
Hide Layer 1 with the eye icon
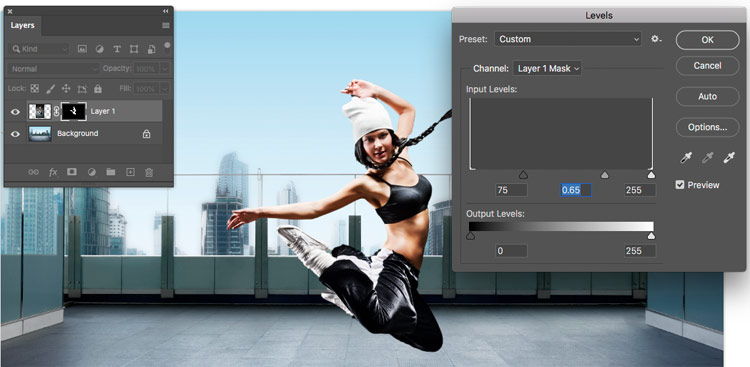point(15,111)
